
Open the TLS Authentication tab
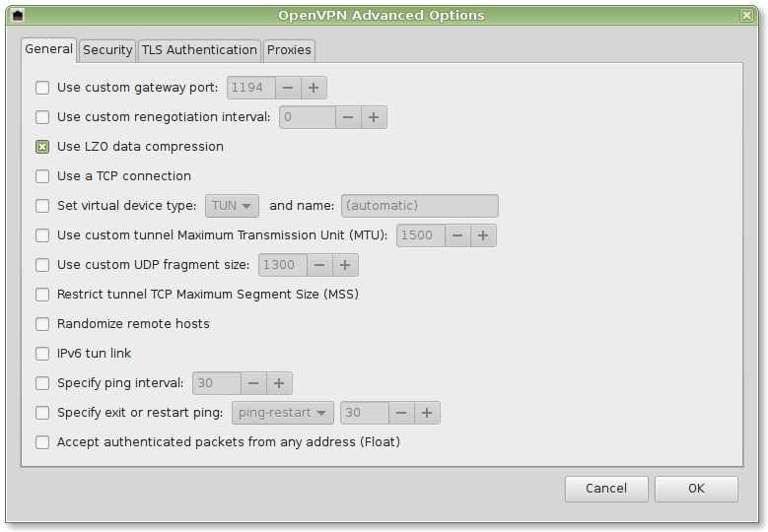click(x=199, y=49)
